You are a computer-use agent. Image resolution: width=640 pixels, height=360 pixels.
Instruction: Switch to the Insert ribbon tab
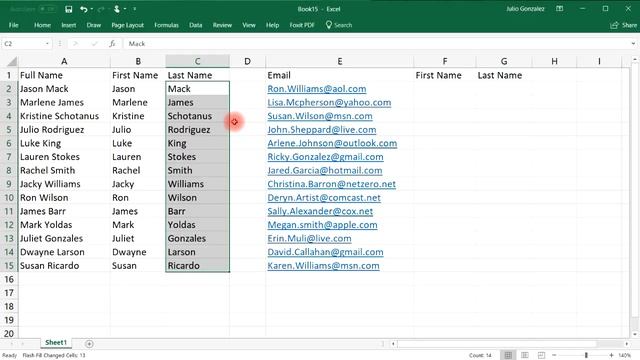coord(69,25)
